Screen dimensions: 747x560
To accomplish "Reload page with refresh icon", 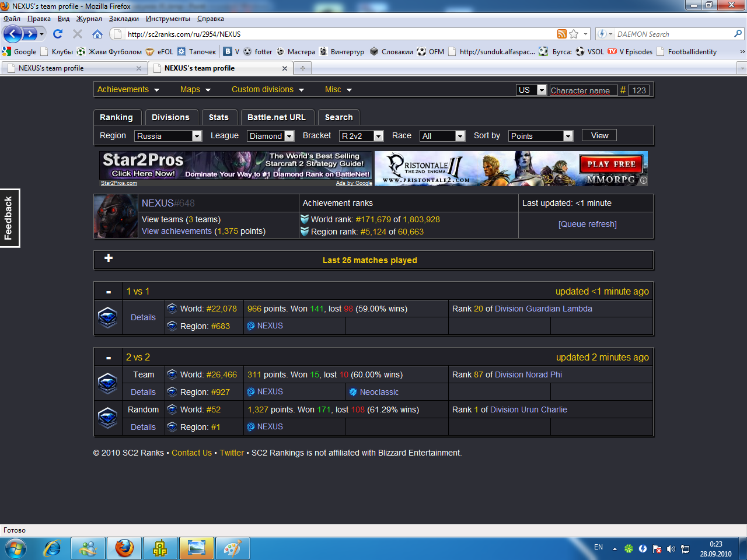I will click(x=58, y=34).
